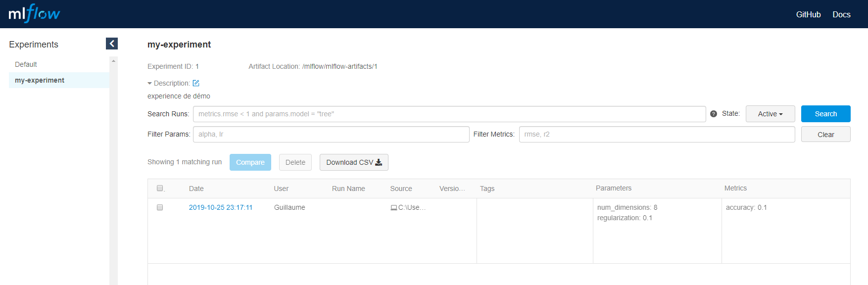The image size is (868, 285).
Task: Select my-experiment in the sidebar
Action: click(40, 80)
